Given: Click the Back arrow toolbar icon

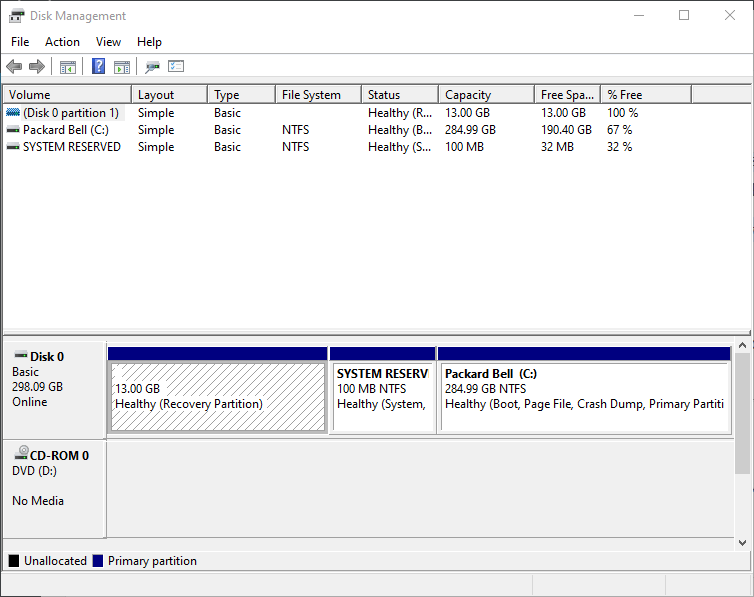Looking at the screenshot, I should 14,67.
